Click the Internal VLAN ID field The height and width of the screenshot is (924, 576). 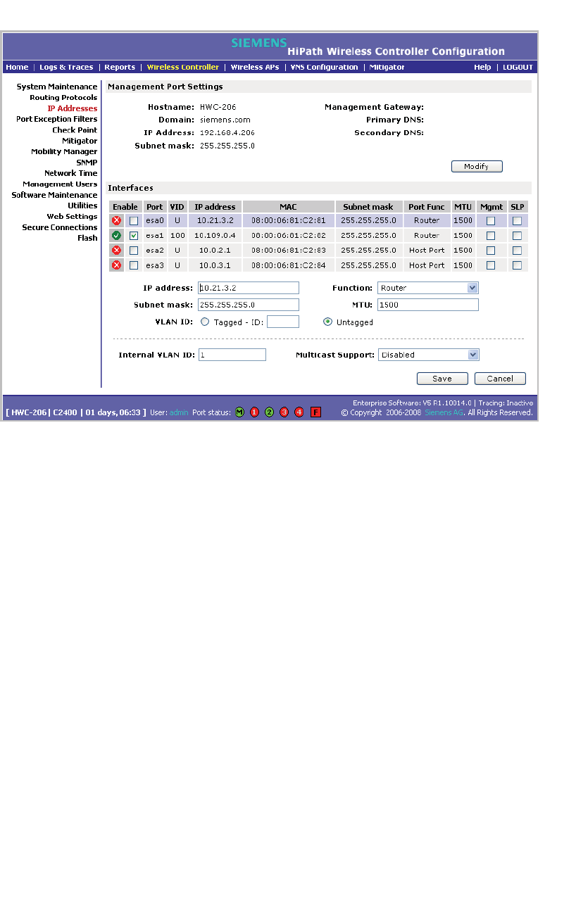point(232,355)
